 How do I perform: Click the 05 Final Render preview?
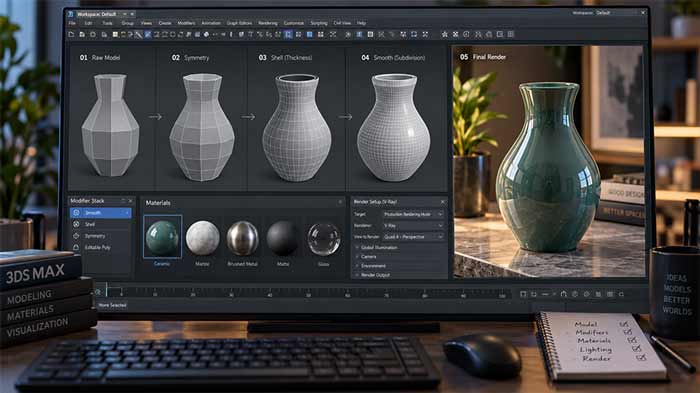click(549, 162)
